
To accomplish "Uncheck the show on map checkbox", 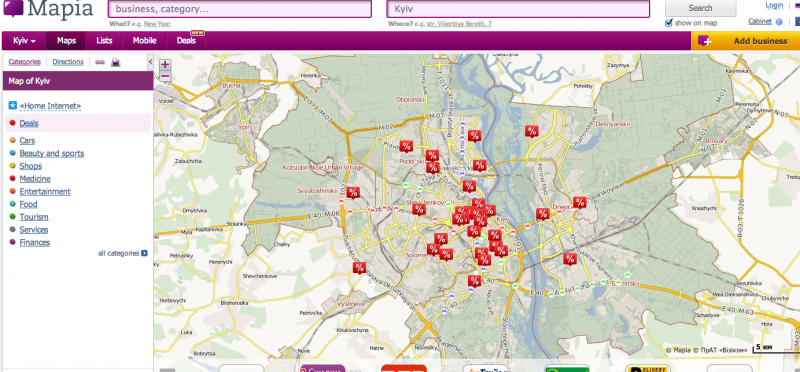I will pos(669,22).
